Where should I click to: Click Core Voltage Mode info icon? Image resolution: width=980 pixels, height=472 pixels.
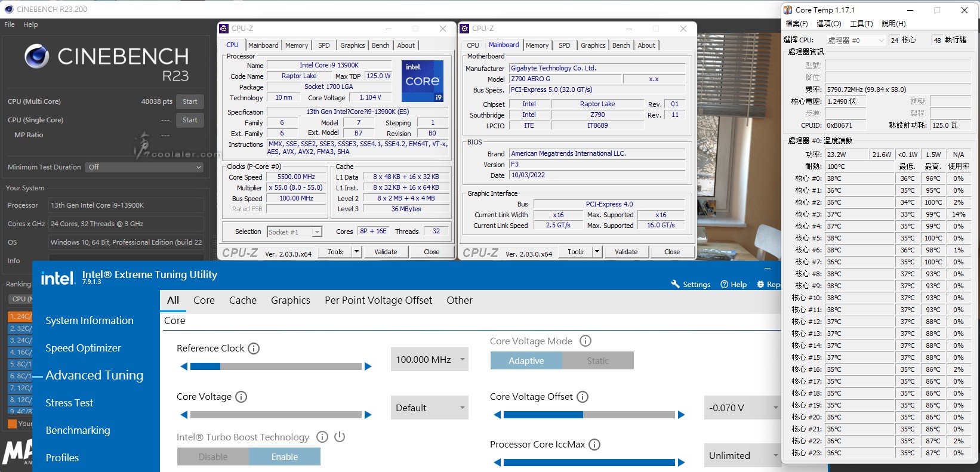coord(585,341)
